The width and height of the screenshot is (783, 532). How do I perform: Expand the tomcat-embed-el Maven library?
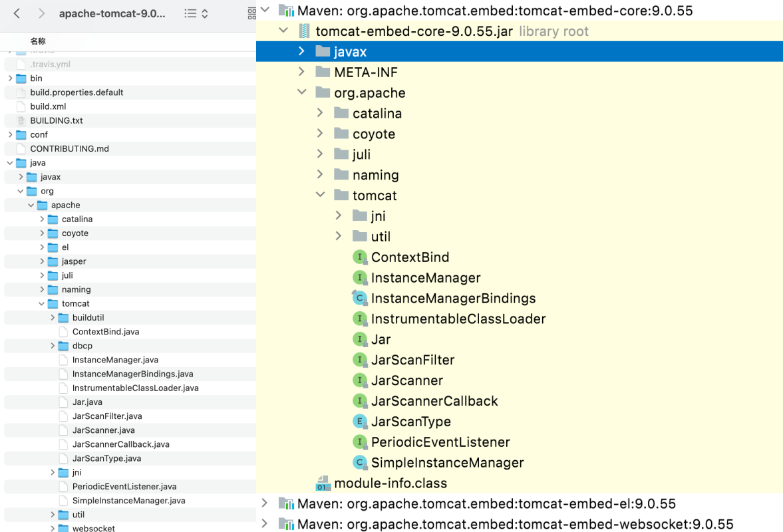pos(265,503)
